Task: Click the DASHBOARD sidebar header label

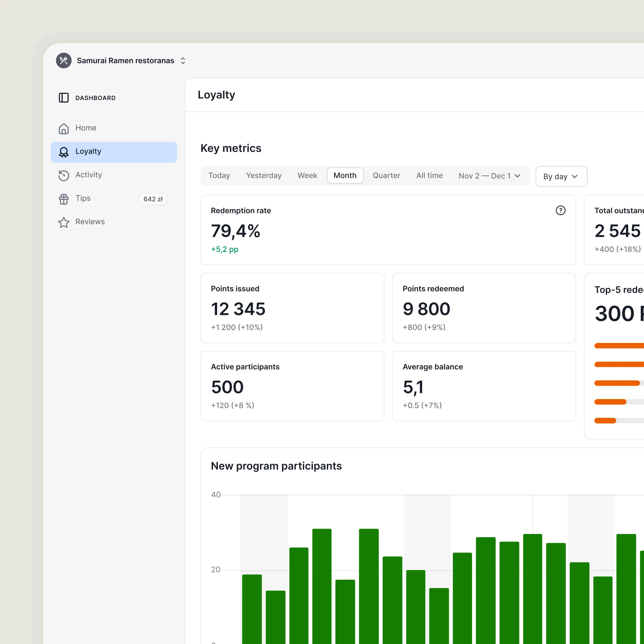Action: 95,98
